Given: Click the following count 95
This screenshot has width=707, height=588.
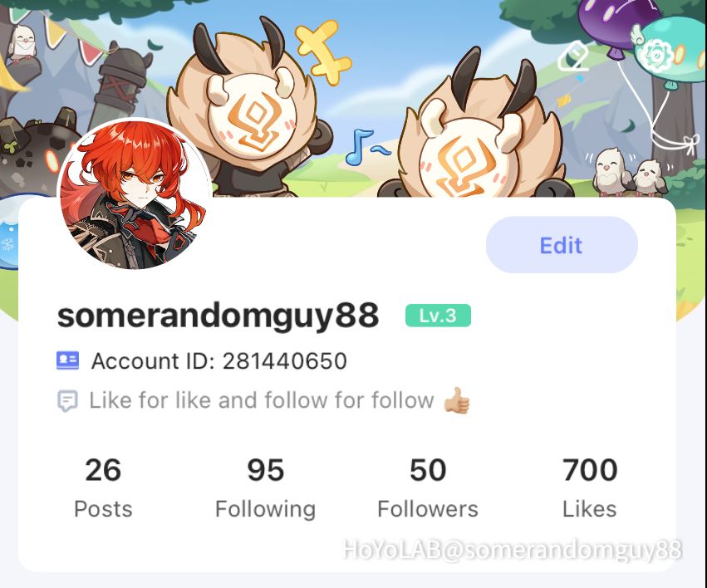Looking at the screenshot, I should (x=266, y=470).
